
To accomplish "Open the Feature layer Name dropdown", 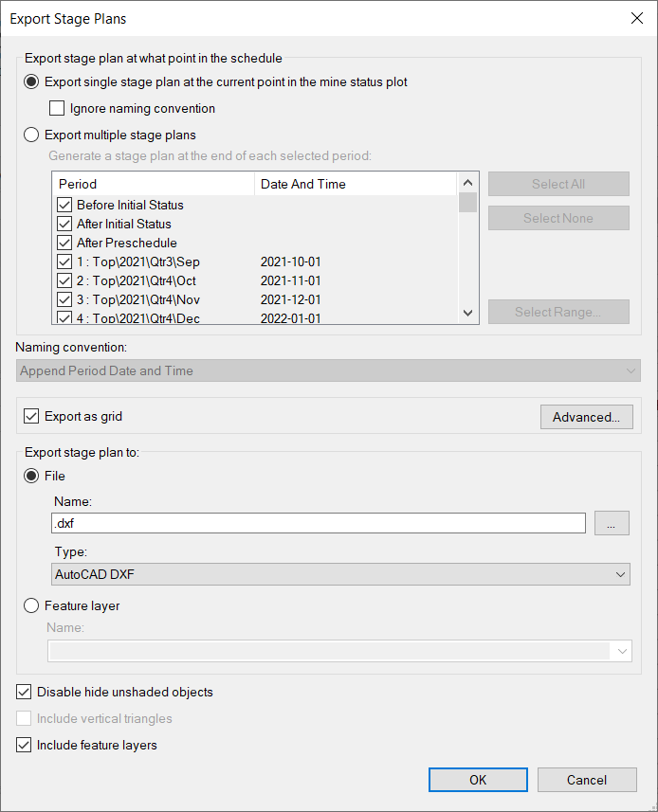I will point(339,651).
